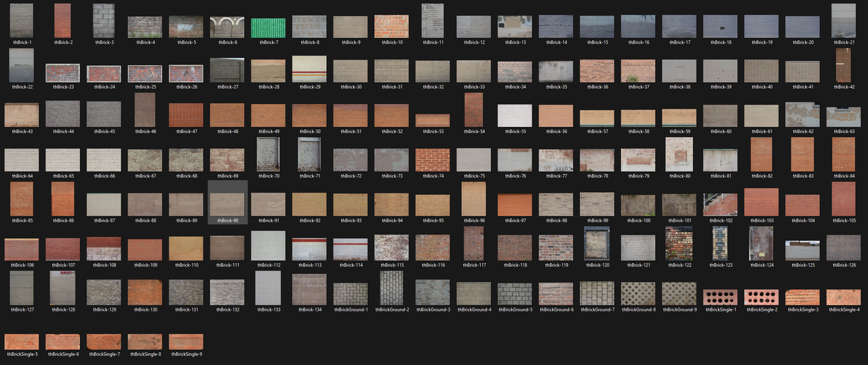Open the arched thBrick-6 thumbnail
This screenshot has width=868, height=365.
[227, 27]
